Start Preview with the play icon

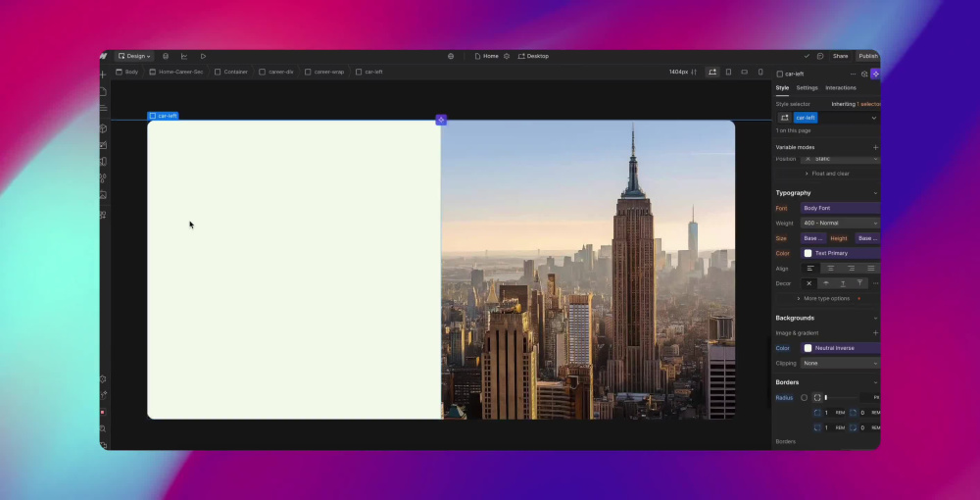tap(203, 56)
